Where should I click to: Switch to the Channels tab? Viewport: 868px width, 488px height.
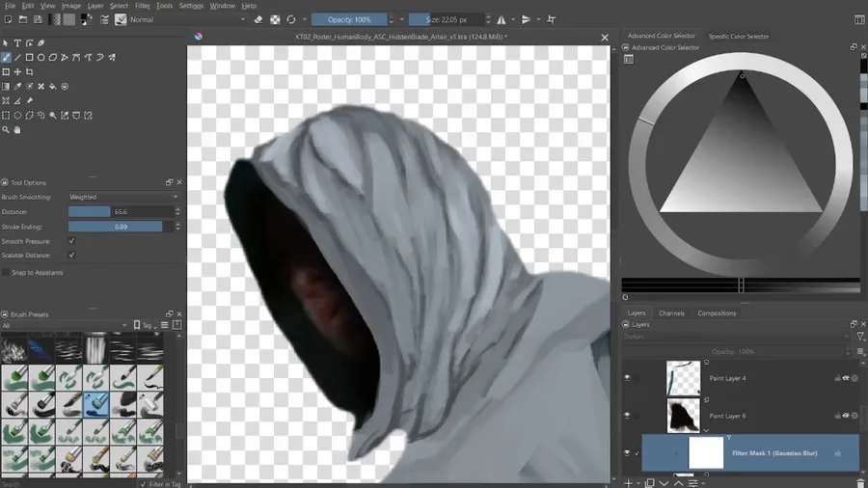click(x=671, y=313)
